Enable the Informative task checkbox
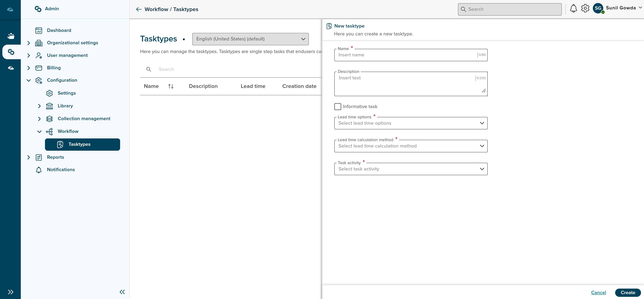 (x=338, y=107)
